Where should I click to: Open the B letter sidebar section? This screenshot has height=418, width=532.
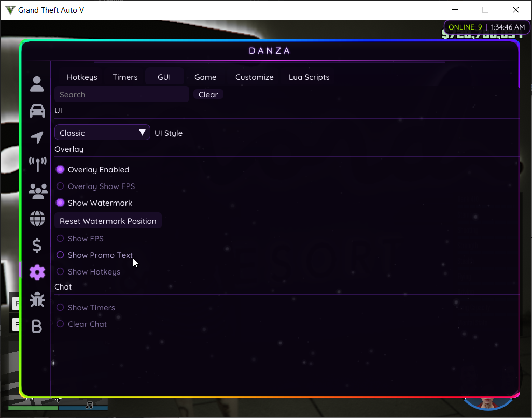click(37, 326)
